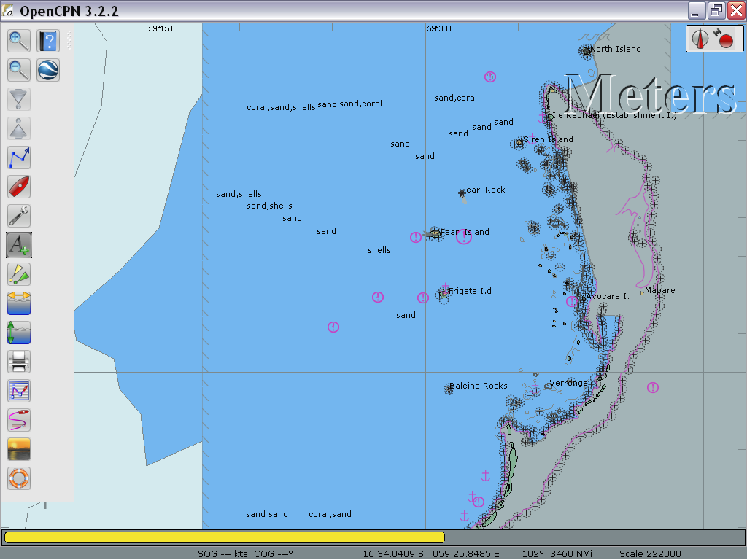Click the compass north-up indicator
This screenshot has width=747, height=560.
pyautogui.click(x=701, y=39)
